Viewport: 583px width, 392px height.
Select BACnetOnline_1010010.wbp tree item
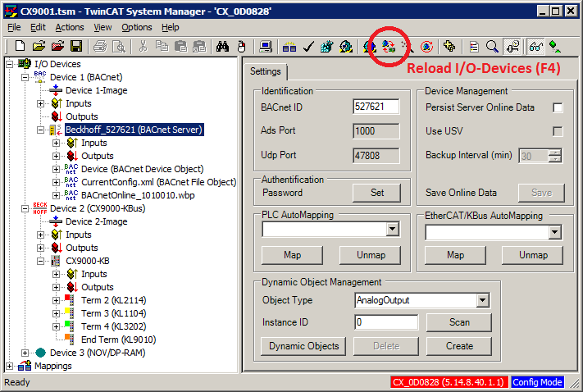(138, 195)
